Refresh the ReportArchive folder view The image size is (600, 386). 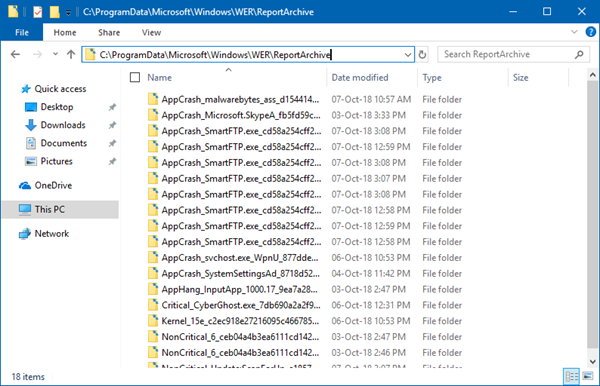tap(422, 55)
